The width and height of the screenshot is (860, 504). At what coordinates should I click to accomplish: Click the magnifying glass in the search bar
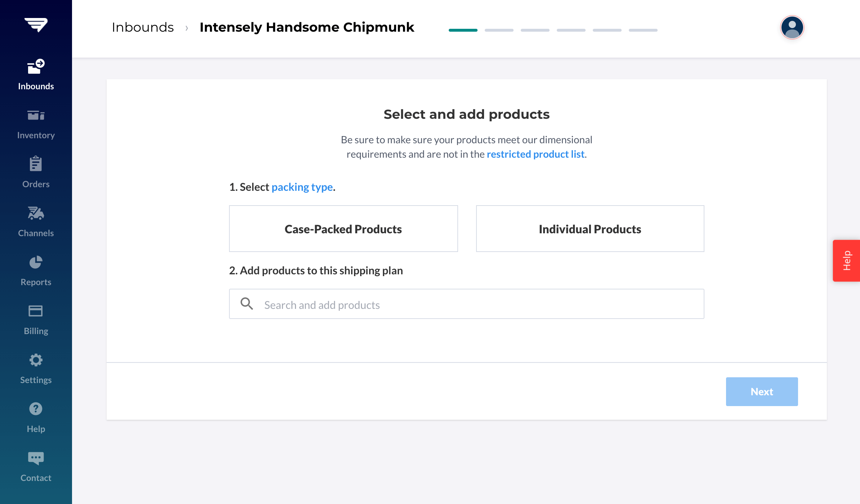click(x=247, y=304)
